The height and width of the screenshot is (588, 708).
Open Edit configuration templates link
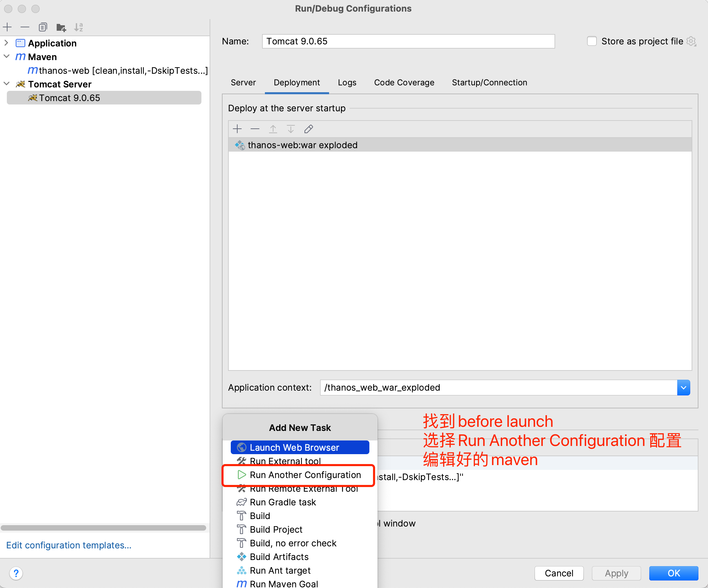[x=69, y=545]
